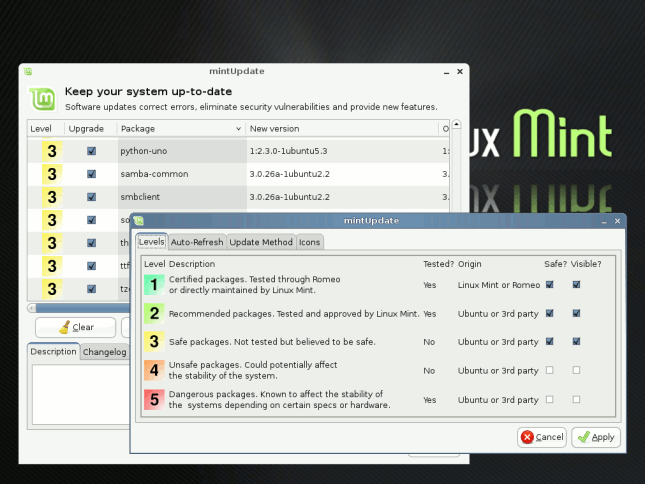Click the description text area in main window
The image size is (645, 484).
81,394
